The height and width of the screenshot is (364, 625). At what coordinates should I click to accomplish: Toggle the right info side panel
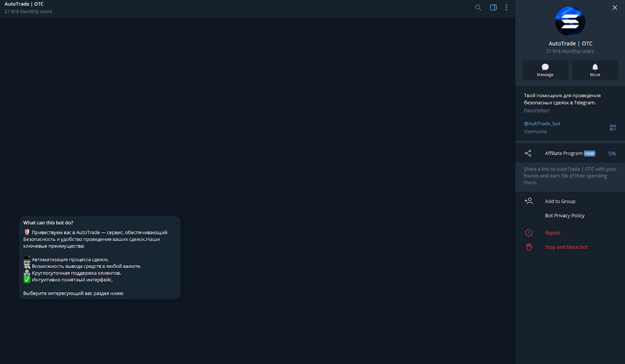point(493,7)
